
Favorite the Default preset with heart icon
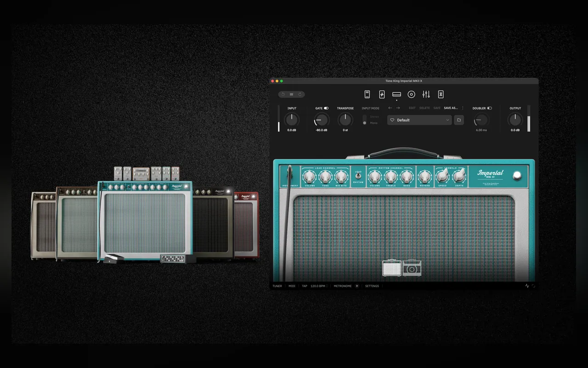392,120
